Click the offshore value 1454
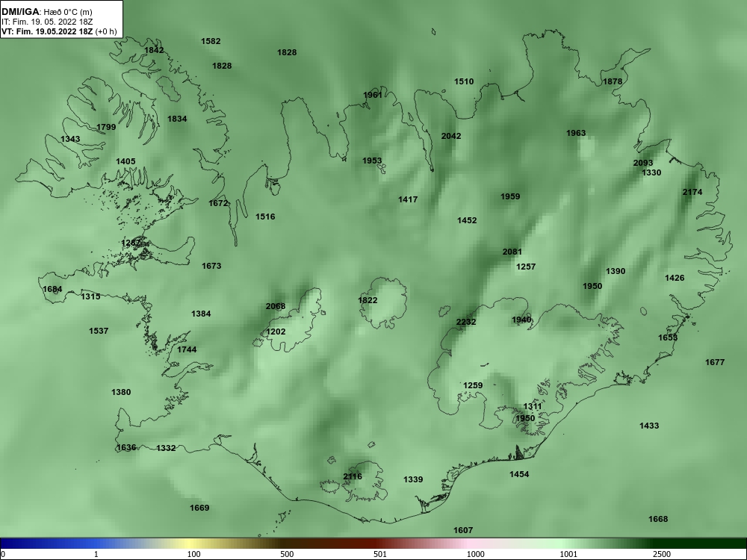747x560 pixels. pos(519,474)
